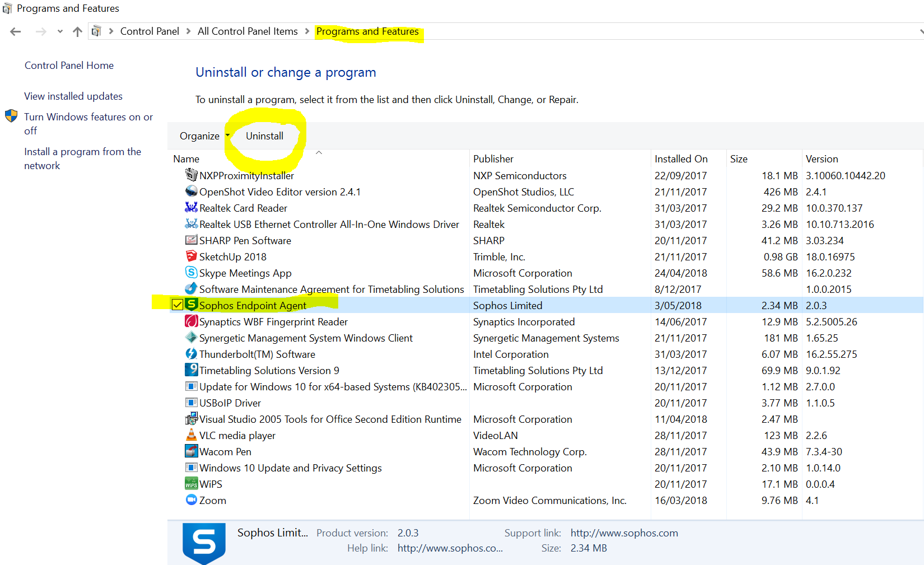Screen dimensions: 924x565
Task: Click the OpenShot Video Editor icon
Action: (x=191, y=191)
